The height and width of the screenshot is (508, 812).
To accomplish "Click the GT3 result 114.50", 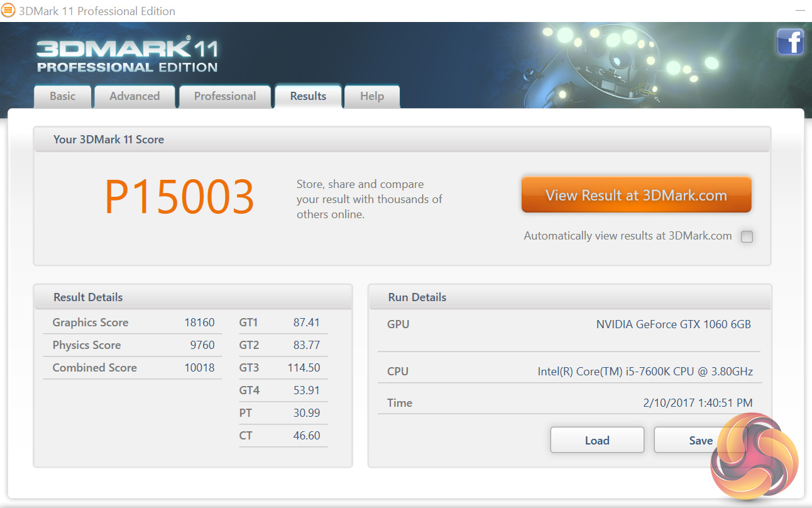I will pos(304,368).
